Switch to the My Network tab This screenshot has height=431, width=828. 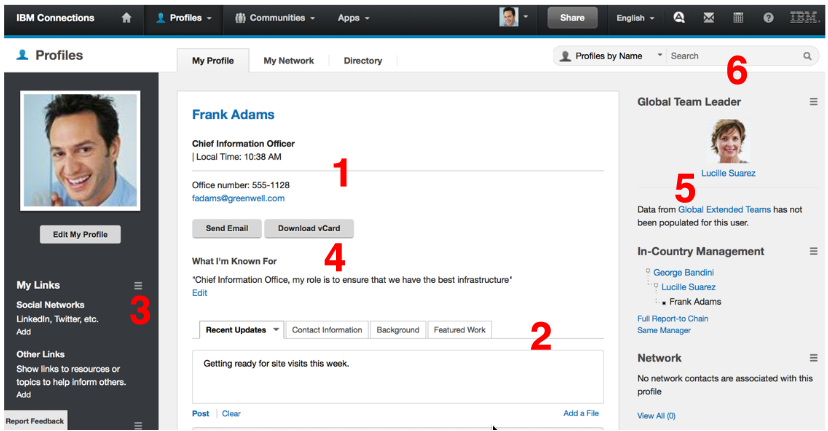point(288,61)
